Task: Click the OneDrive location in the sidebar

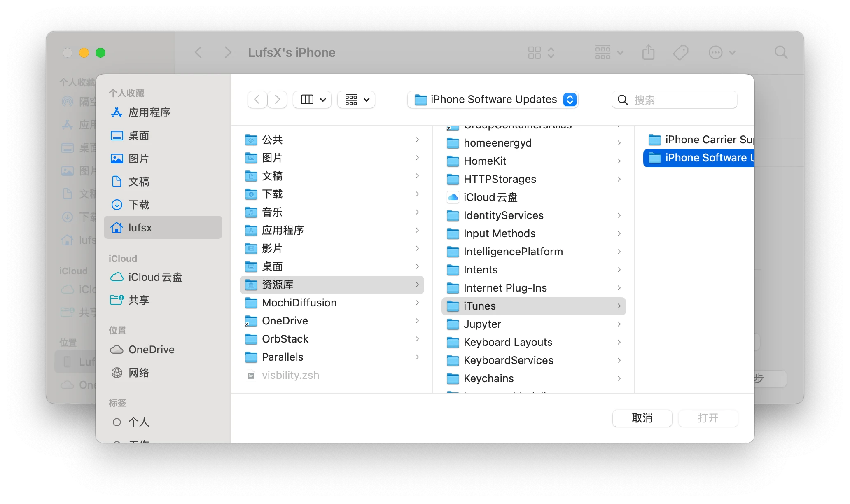Action: tap(151, 350)
